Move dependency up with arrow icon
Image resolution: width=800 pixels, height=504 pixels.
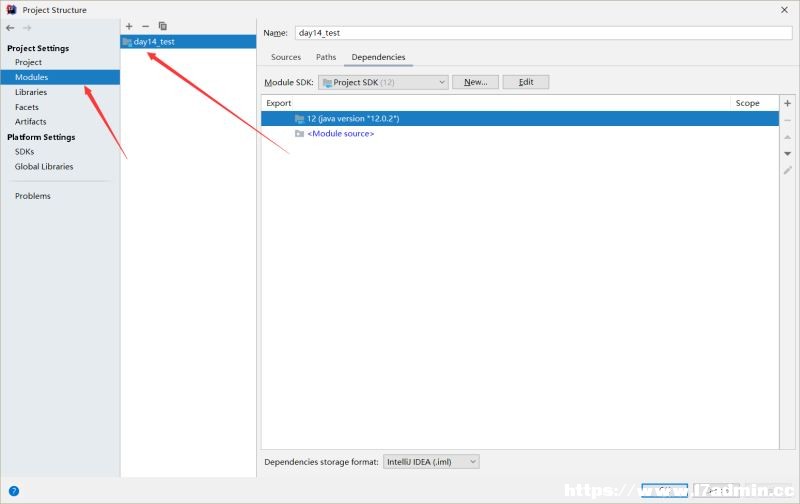pos(788,137)
